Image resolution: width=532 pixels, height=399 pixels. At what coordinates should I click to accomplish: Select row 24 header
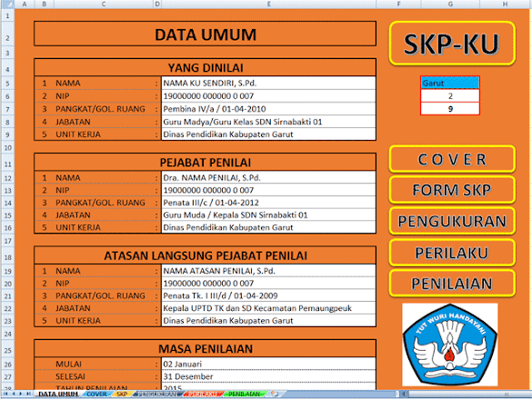click(7, 334)
